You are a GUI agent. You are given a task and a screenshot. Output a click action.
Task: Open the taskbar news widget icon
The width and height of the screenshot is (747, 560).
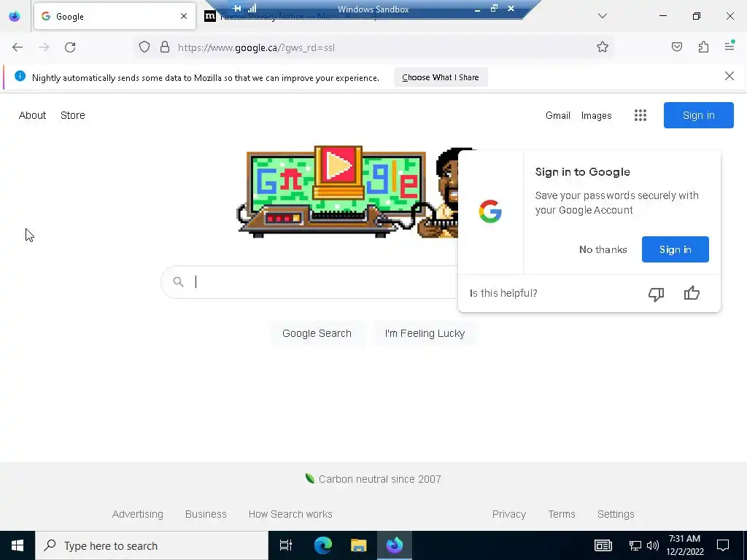pos(603,545)
